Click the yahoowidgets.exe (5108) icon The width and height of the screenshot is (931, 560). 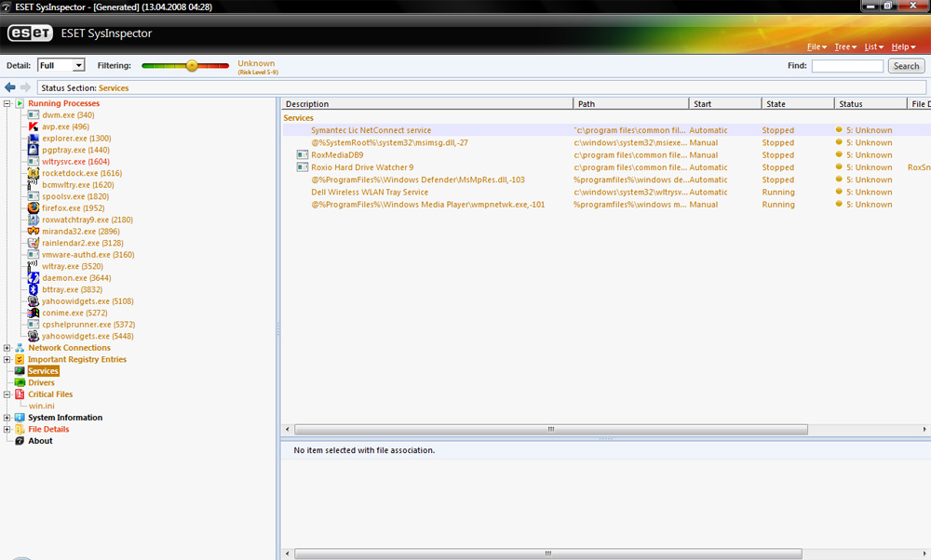click(x=34, y=301)
